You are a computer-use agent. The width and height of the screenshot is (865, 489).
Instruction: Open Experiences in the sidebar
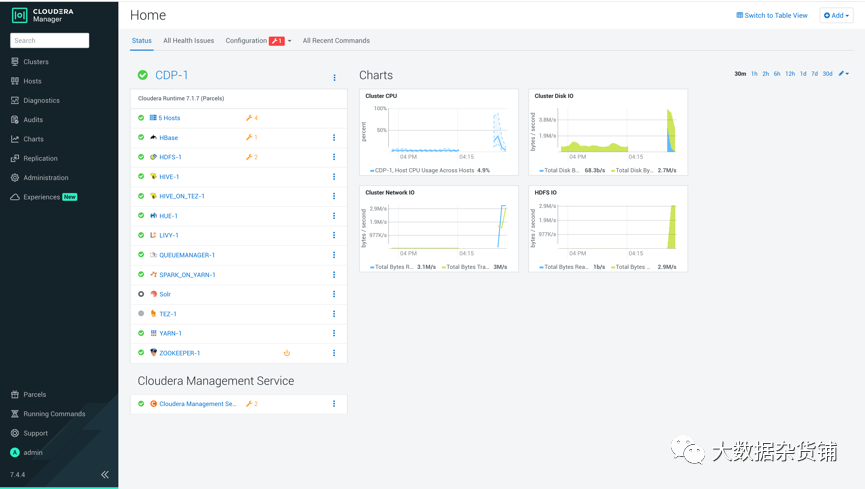point(41,197)
